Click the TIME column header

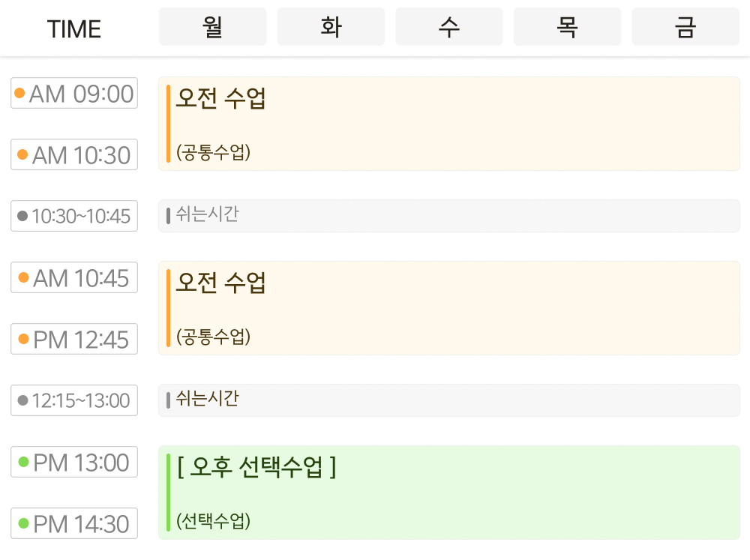point(73,28)
